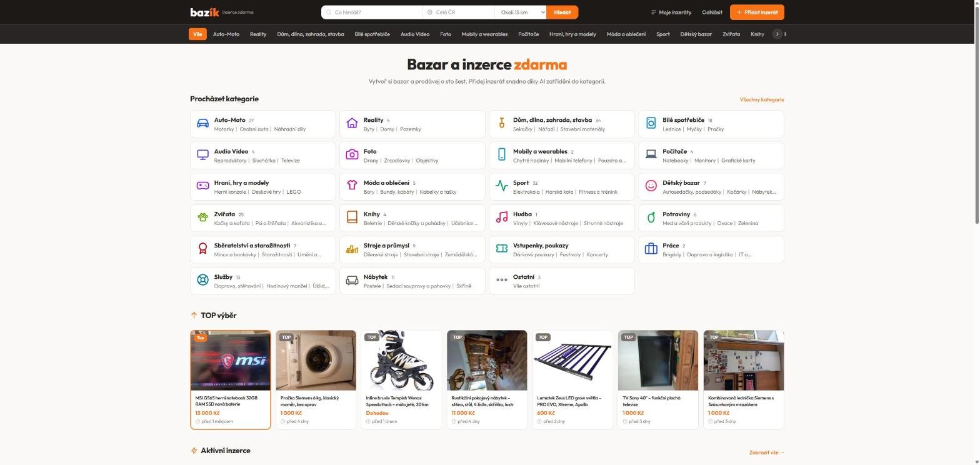Open the Všechny kategorie link
Viewport: 980px width, 465px height.
click(x=761, y=99)
